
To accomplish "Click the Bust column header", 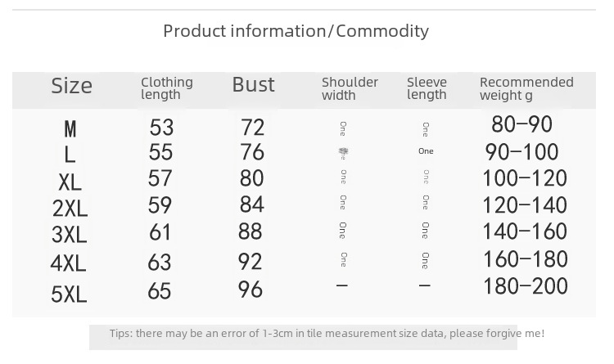I will [x=253, y=84].
